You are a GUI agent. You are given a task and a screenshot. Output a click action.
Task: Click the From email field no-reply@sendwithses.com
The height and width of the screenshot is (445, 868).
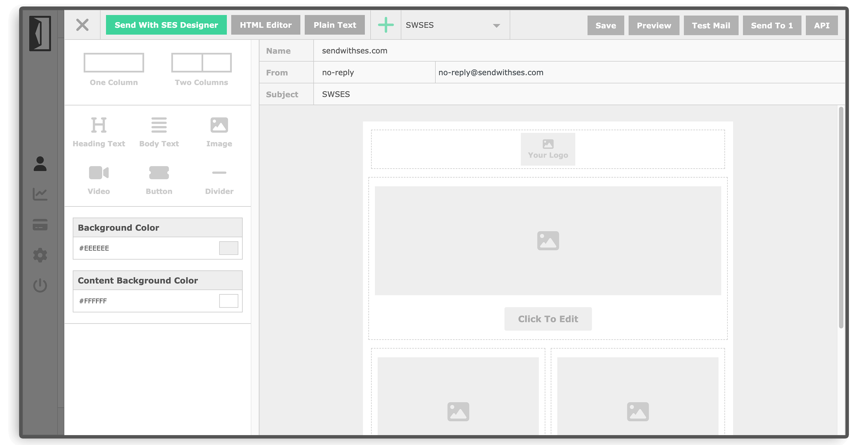(x=640, y=72)
